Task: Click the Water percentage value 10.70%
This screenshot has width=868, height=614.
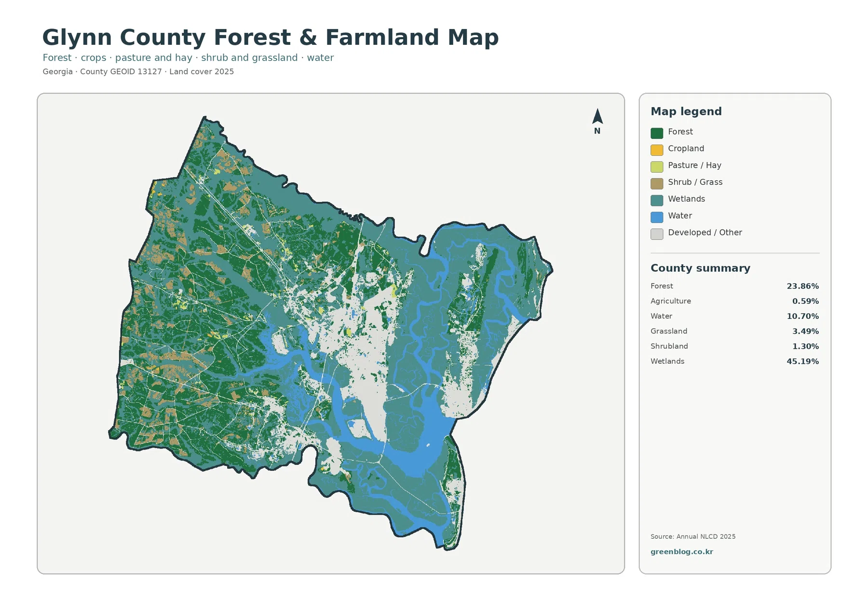Action: coord(802,316)
